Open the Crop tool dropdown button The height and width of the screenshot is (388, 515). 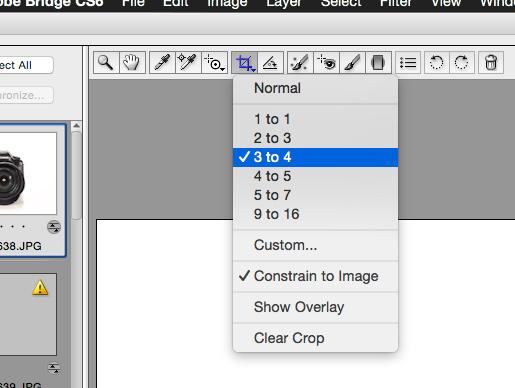[244, 62]
